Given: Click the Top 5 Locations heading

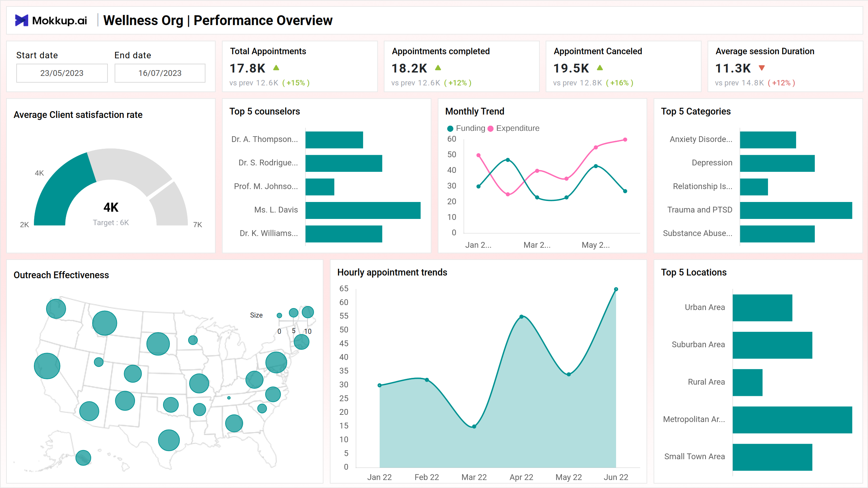Looking at the screenshot, I should tap(694, 272).
